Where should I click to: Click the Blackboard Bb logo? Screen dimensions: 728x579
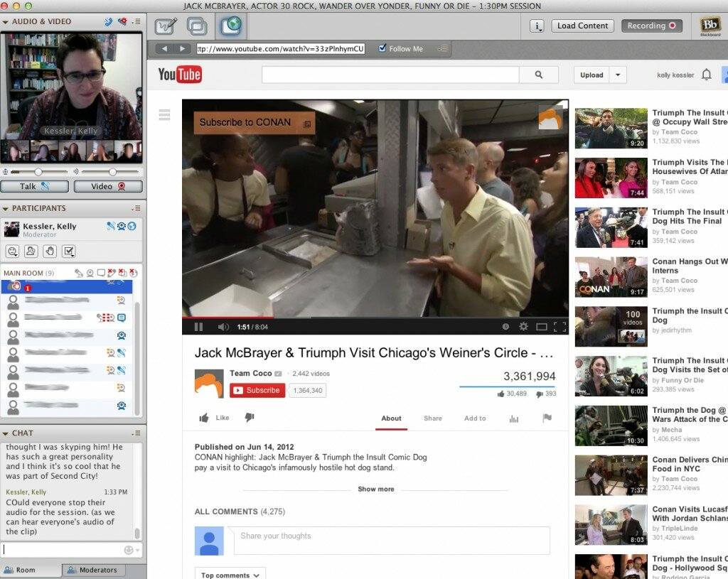click(x=710, y=26)
